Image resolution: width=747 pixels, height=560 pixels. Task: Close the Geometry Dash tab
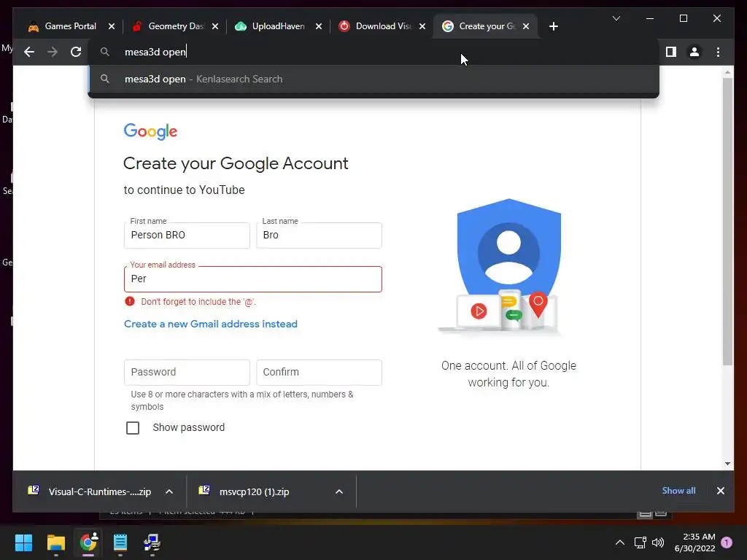tap(215, 26)
